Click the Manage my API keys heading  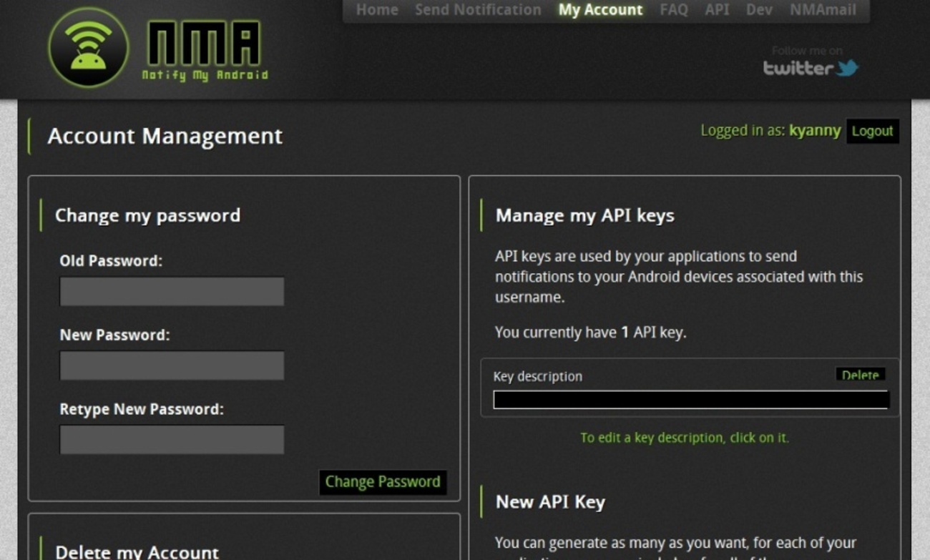tap(585, 215)
